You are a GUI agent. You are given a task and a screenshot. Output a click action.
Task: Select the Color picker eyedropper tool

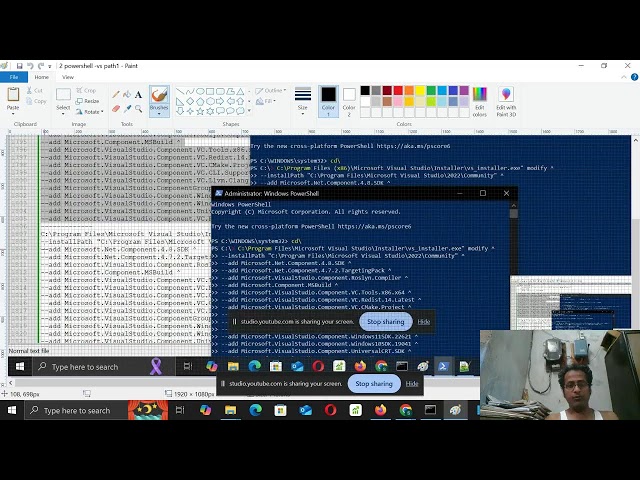127,109
